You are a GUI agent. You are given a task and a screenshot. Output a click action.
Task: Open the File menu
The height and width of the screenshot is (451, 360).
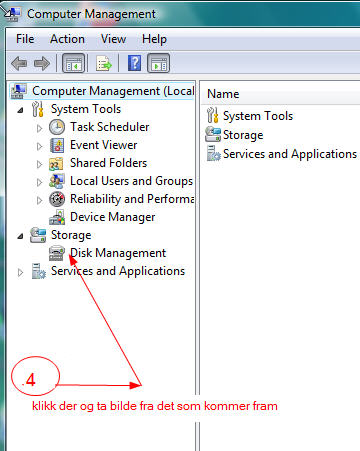click(x=25, y=39)
